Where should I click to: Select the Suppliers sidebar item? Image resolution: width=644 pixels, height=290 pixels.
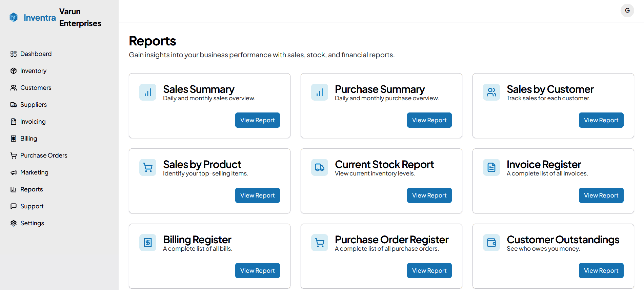click(x=33, y=105)
